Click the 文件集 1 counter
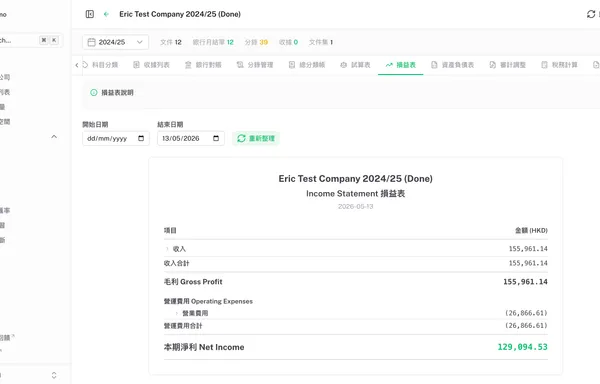 [x=321, y=42]
